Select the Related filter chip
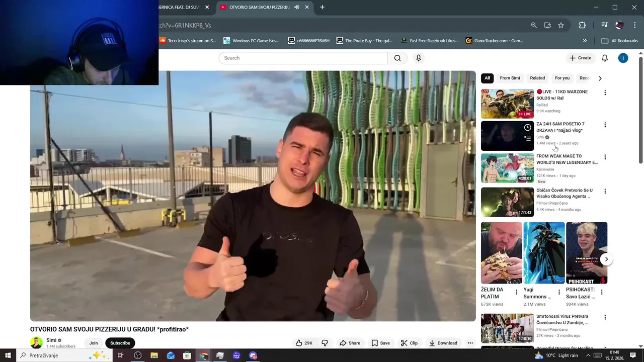Viewport: 644px width, 362px height. click(x=537, y=78)
